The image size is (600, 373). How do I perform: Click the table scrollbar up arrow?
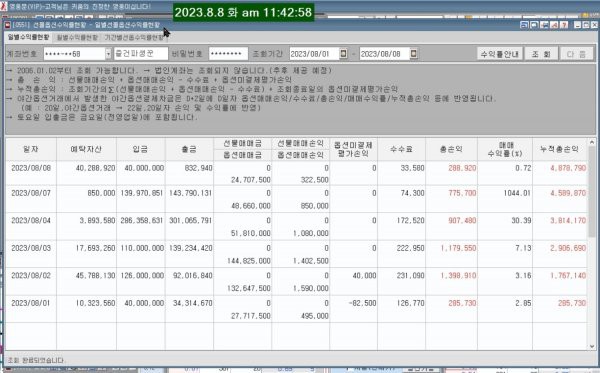click(x=592, y=142)
